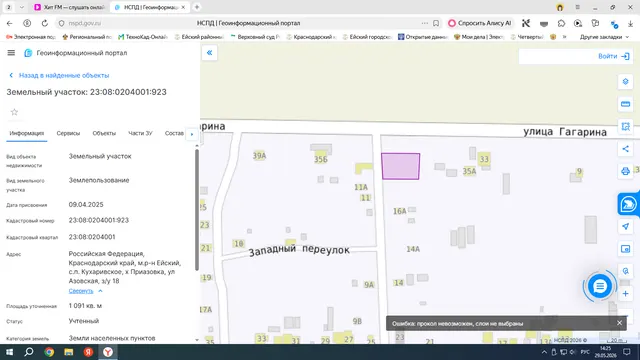The width and height of the screenshot is (640, 360).
Task: Open the map layers tool
Action: [625, 82]
